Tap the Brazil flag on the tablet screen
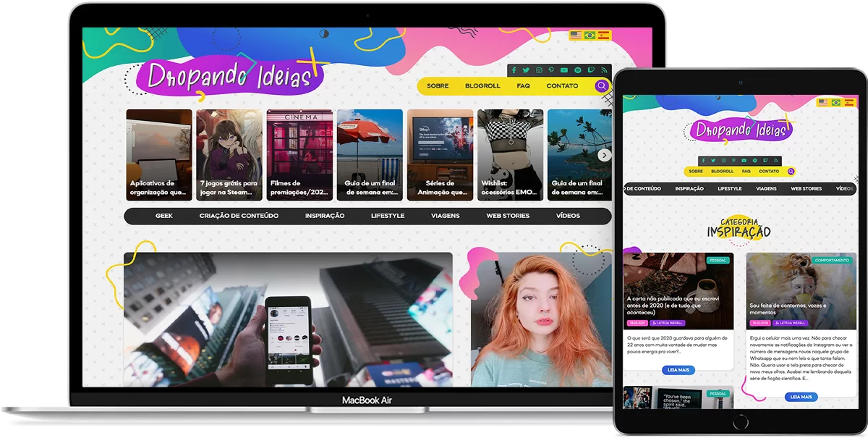This screenshot has height=441, width=868. [835, 103]
